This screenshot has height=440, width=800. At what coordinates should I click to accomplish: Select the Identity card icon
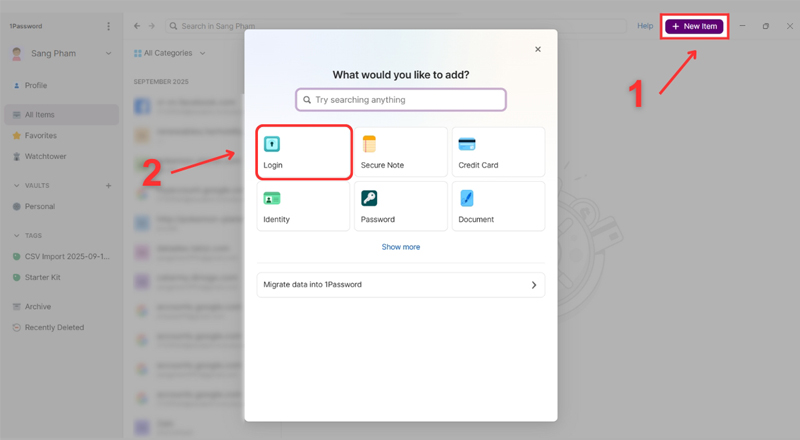272,198
